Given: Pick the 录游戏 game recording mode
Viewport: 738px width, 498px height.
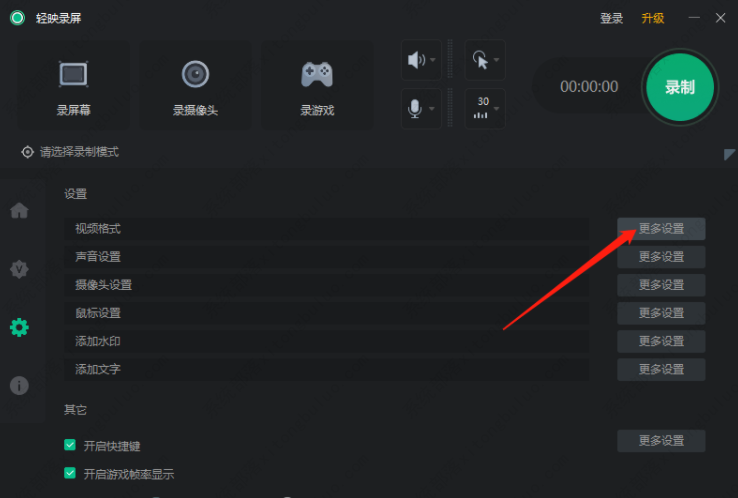Looking at the screenshot, I should click(x=317, y=85).
